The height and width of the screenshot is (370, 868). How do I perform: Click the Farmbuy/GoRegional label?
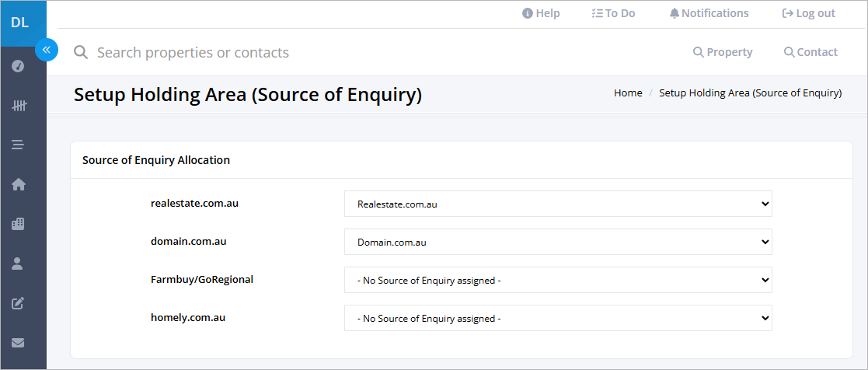pos(202,280)
